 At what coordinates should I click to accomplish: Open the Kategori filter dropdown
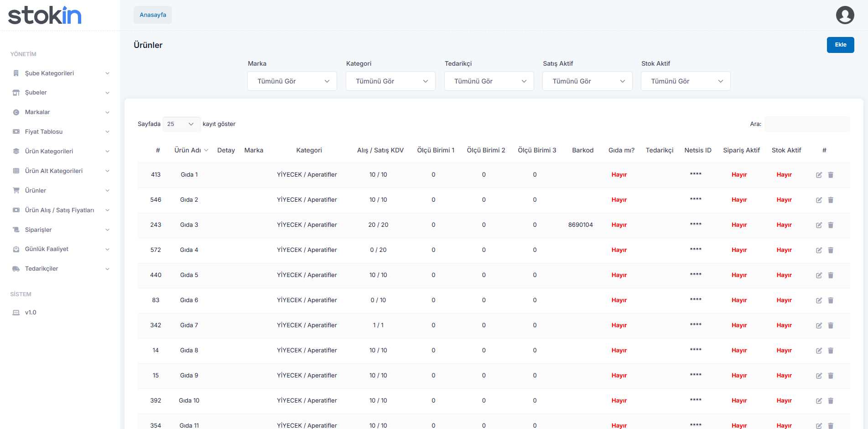click(x=390, y=81)
